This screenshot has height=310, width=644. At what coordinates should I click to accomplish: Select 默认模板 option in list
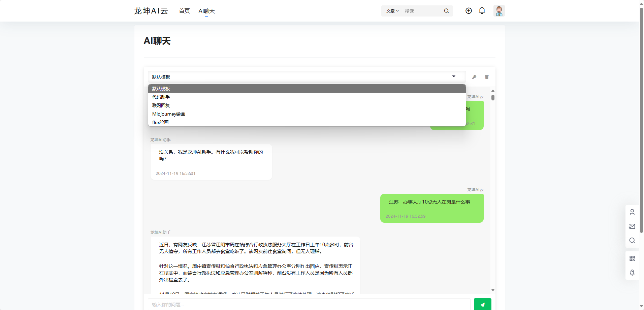click(x=307, y=89)
